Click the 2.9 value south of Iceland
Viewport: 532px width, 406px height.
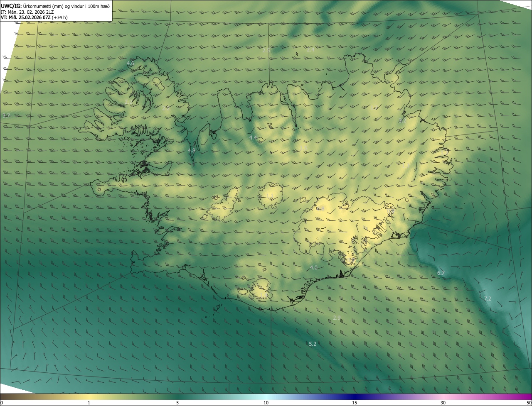337,318
